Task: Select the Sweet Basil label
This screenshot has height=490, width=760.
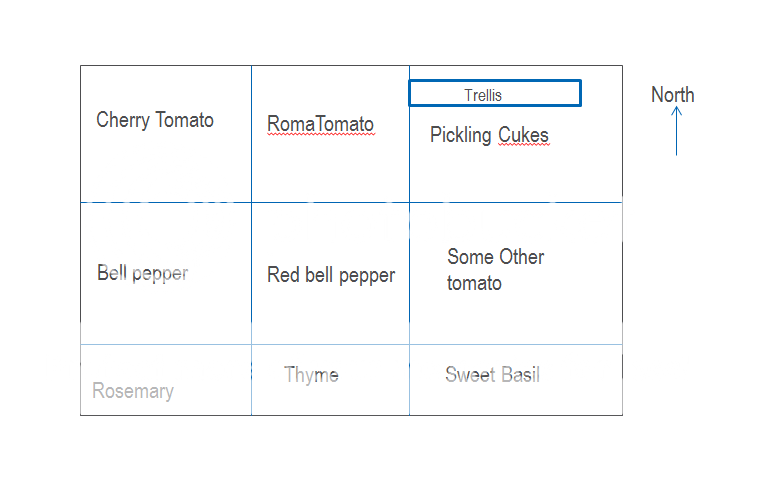Action: 492,375
